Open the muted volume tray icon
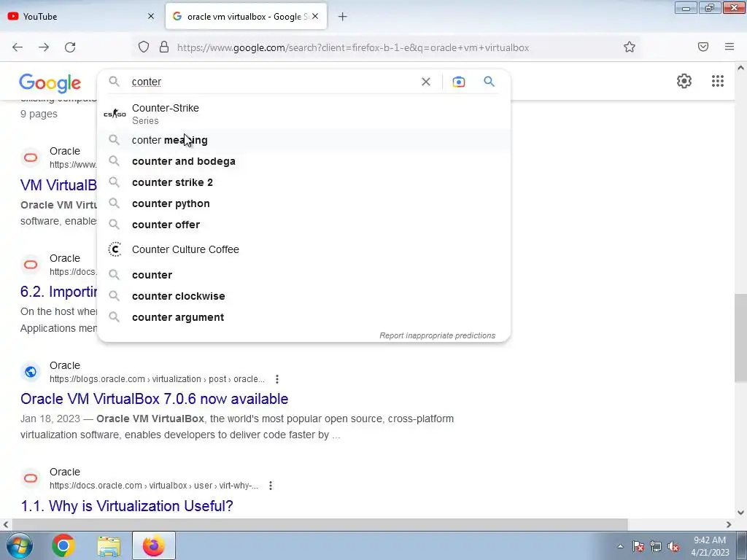 [673, 546]
